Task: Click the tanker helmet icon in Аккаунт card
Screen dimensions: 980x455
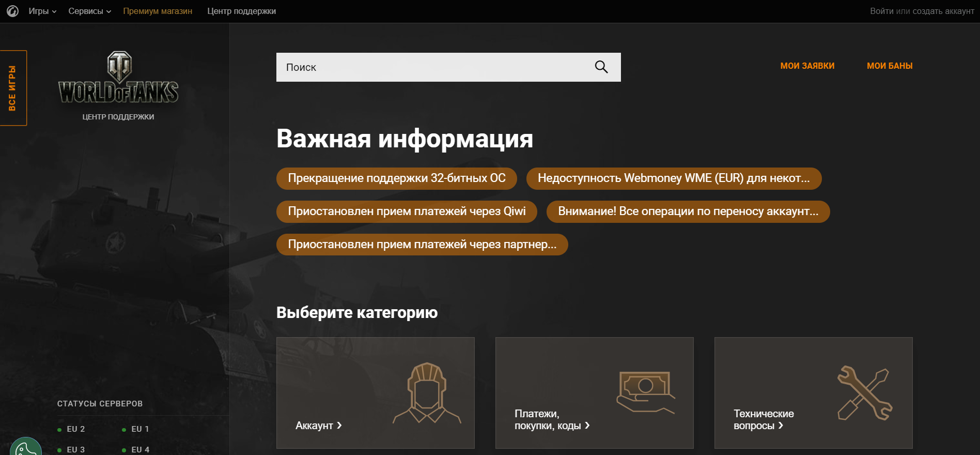Action: pyautogui.click(x=427, y=393)
